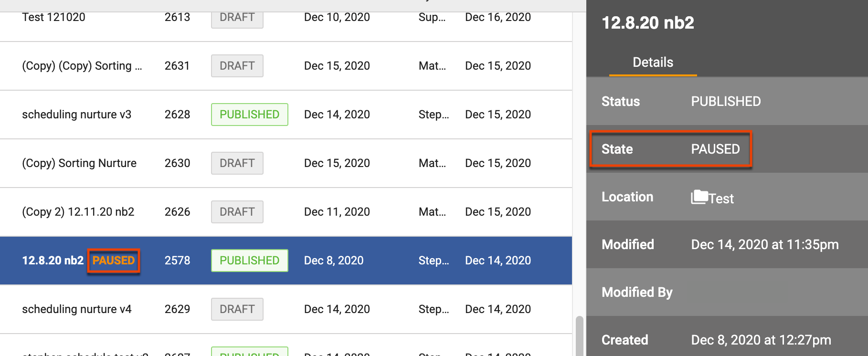This screenshot has height=356, width=868.
Task: Click PUBLISHED status of scheduling nurture v3
Action: (x=249, y=115)
